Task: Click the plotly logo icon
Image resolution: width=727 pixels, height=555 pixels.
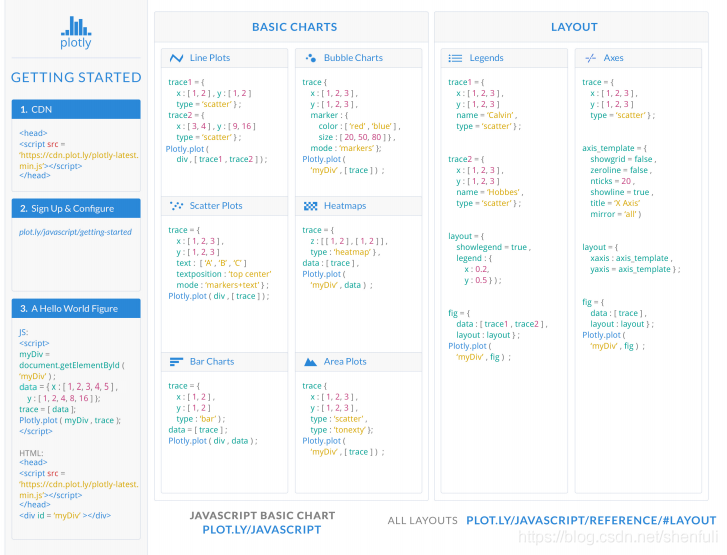Action: pyautogui.click(x=76, y=26)
